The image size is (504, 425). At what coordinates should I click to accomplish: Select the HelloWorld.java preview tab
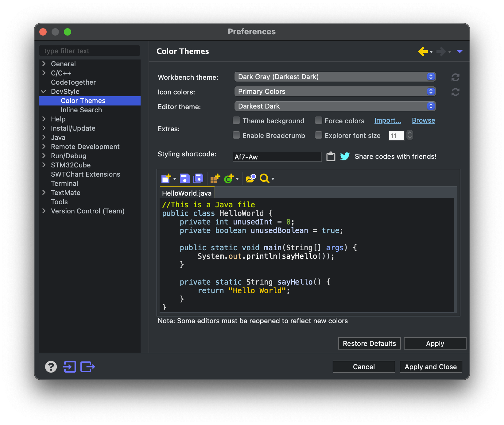187,193
